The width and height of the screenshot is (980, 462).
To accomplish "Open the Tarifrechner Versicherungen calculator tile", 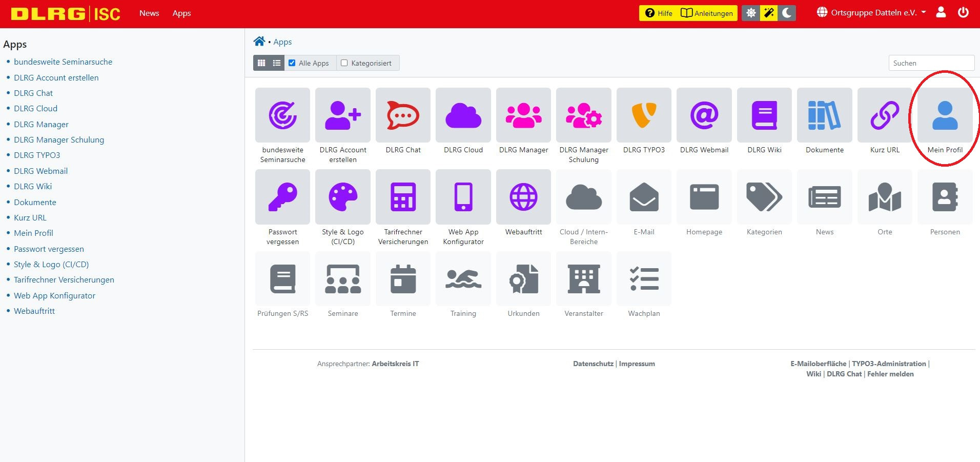I will pyautogui.click(x=403, y=197).
